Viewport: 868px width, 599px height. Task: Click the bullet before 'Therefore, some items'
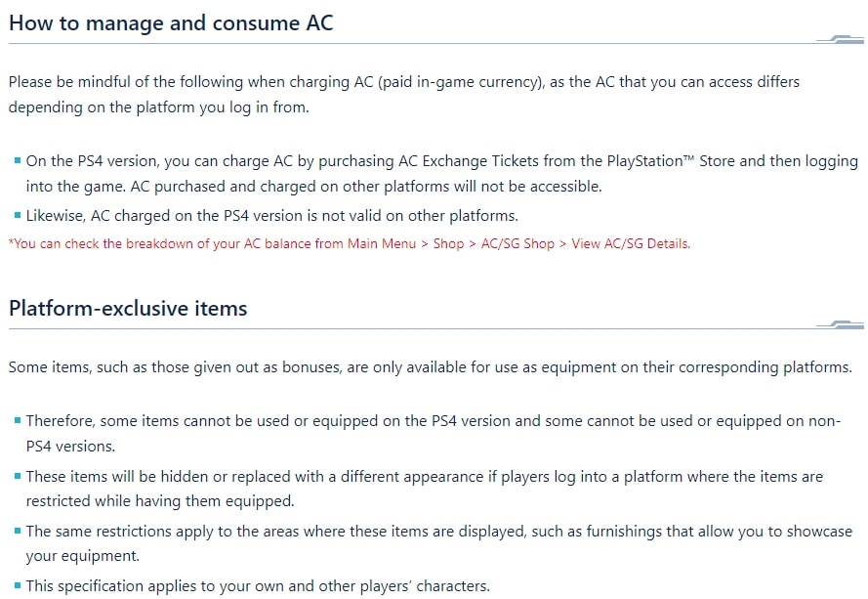tap(18, 420)
